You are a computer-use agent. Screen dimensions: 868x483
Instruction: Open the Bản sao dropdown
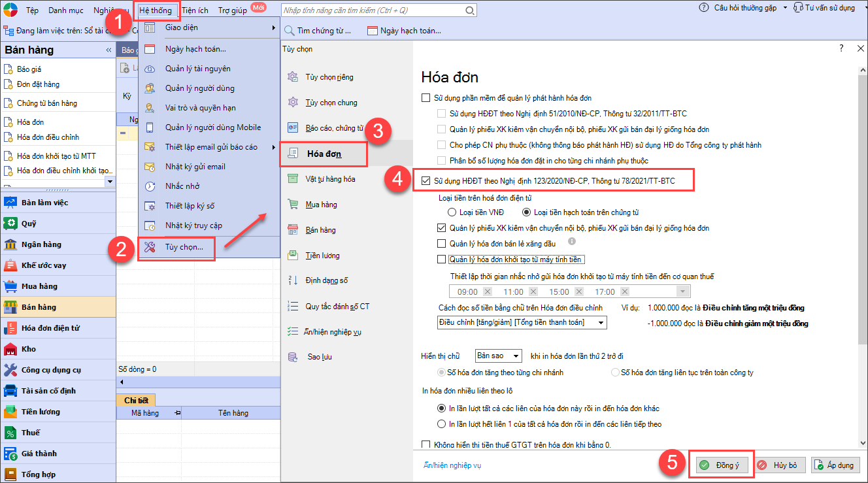click(x=516, y=356)
